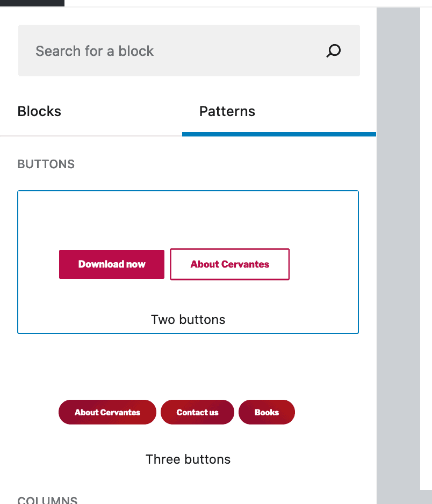
Task: Click the BUTTONS category heading
Action: 46,164
